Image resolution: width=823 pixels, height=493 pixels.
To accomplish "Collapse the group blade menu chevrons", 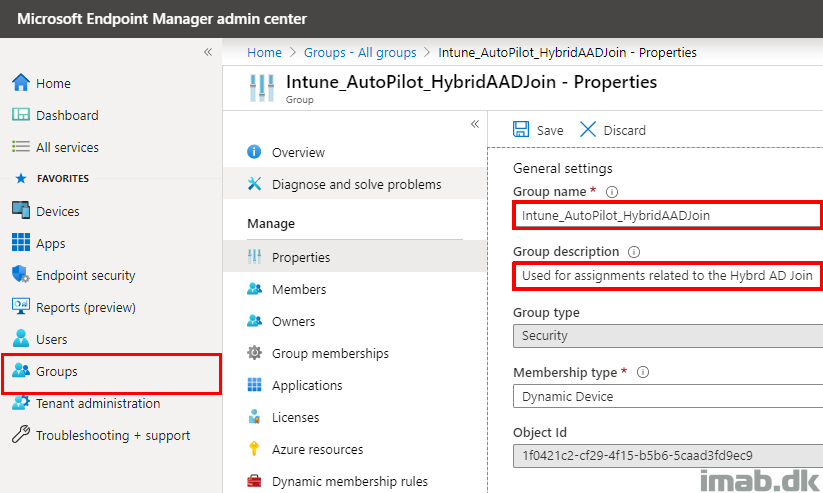I will tap(475, 124).
